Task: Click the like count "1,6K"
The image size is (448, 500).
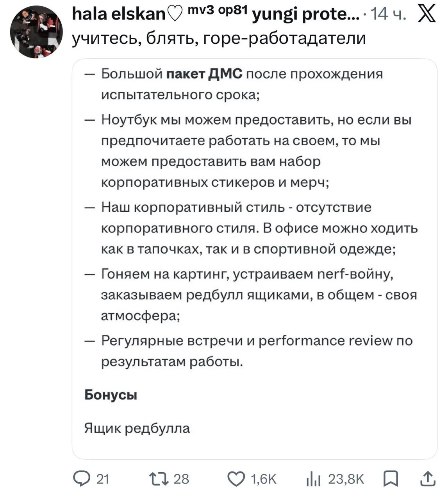Action: click(x=263, y=479)
